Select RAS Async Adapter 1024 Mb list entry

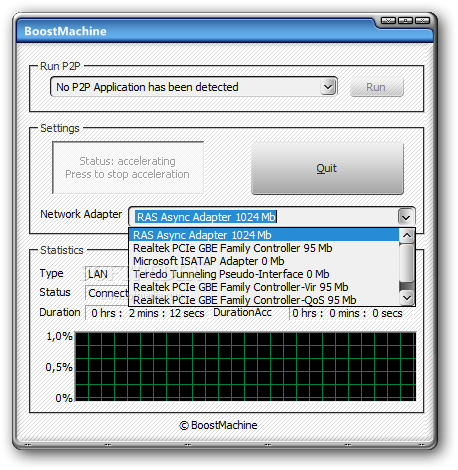pyautogui.click(x=264, y=235)
